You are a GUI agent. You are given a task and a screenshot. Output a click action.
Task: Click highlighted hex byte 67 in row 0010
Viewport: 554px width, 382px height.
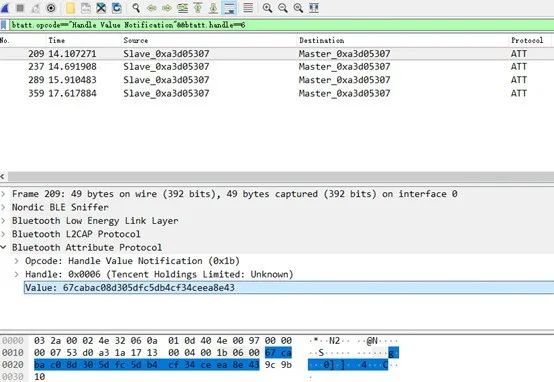pyautogui.click(x=270, y=353)
